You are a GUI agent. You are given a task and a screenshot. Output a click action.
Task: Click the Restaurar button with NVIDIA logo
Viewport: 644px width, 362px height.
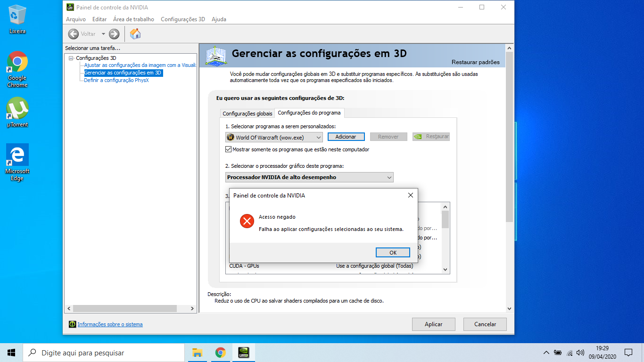click(x=431, y=137)
